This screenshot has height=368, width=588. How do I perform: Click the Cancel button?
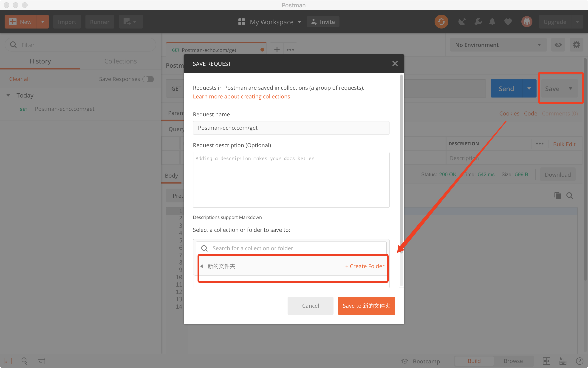[310, 306]
